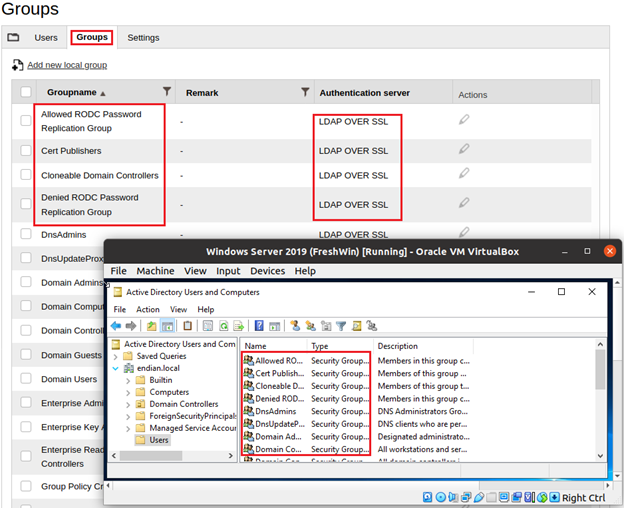Click the tree pane horizontal scrollbar thumb
Screen dimensions: 624x508
pyautogui.click(x=151, y=455)
